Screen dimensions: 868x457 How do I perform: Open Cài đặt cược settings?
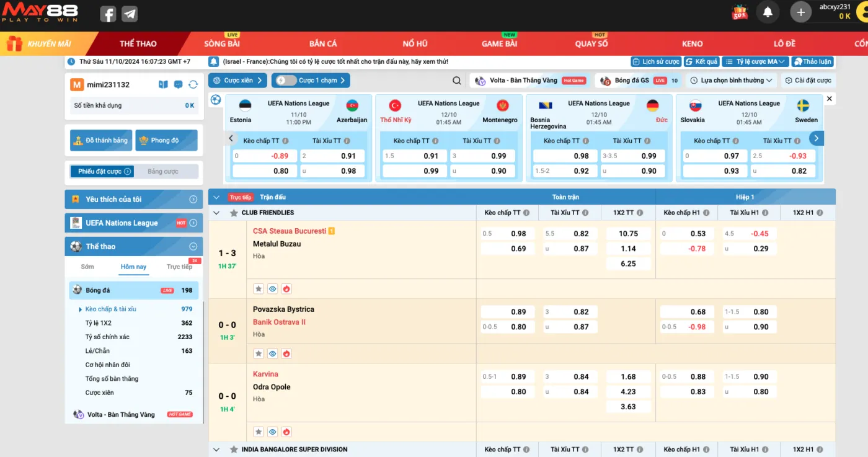(808, 81)
